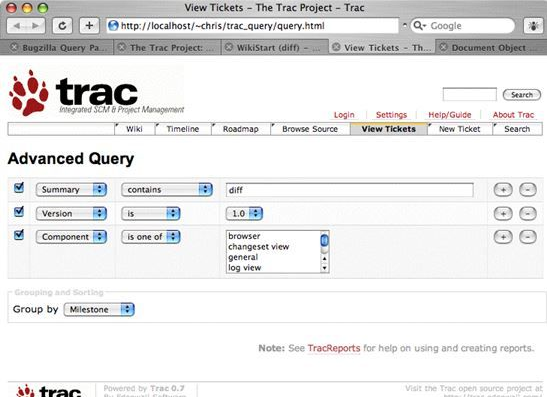Go forward with the browser forward arrow
The image size is (547, 397).
point(36,26)
